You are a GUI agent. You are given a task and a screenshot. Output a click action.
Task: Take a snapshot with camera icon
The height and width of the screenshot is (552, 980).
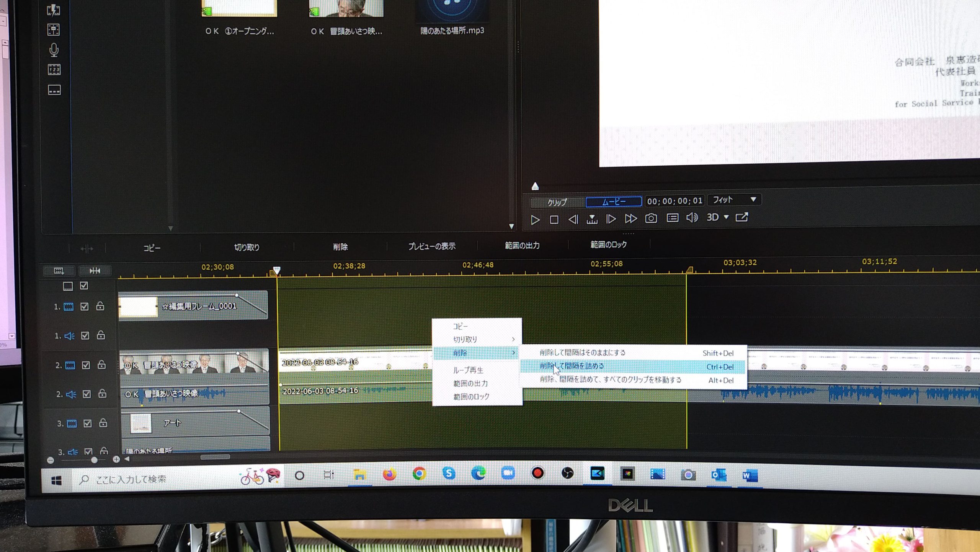pyautogui.click(x=651, y=218)
